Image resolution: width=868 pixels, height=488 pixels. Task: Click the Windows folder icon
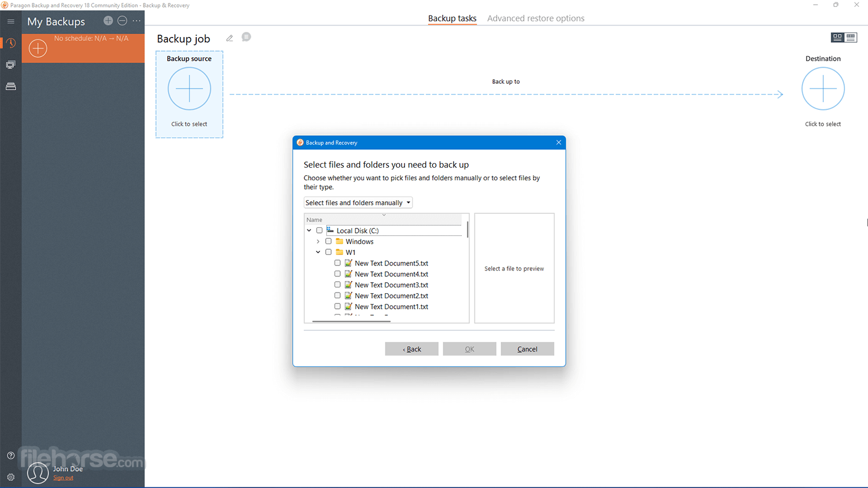click(x=340, y=241)
